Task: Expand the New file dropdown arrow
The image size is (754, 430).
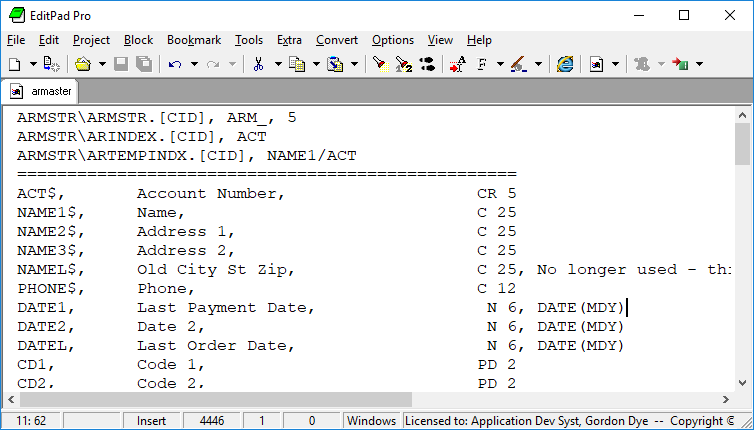Action: pyautogui.click(x=33, y=64)
